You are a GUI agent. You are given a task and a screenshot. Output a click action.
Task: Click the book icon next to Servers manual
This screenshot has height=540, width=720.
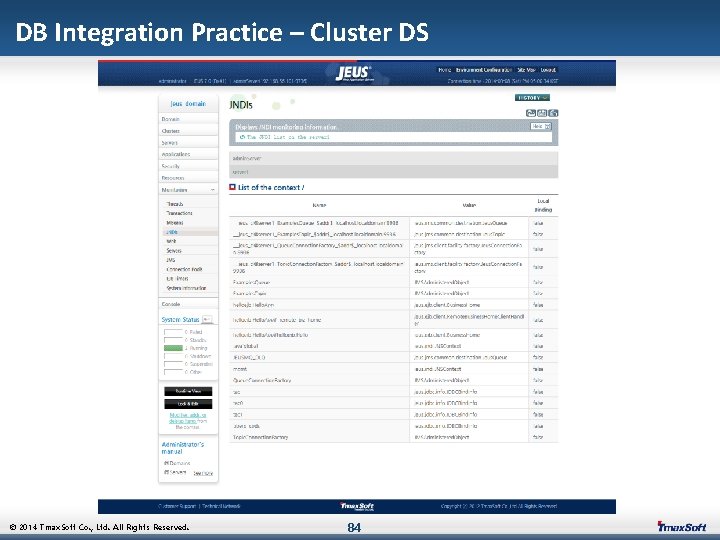[166, 472]
